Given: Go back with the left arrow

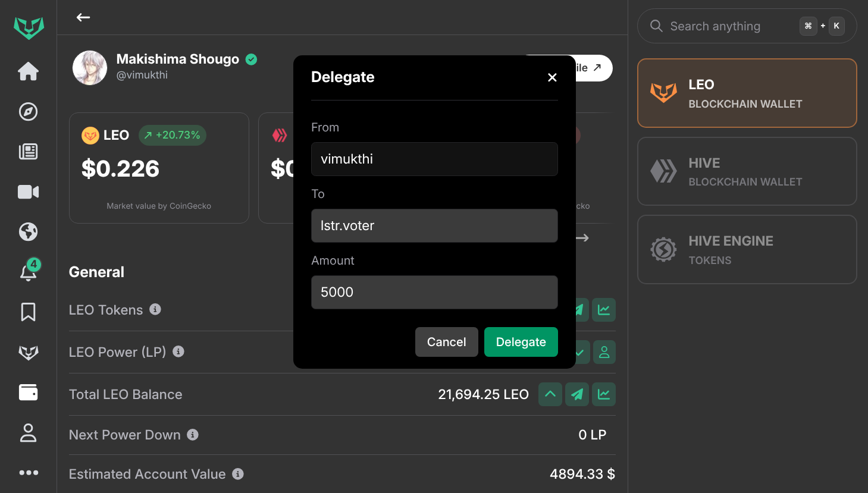Looking at the screenshot, I should click(83, 17).
